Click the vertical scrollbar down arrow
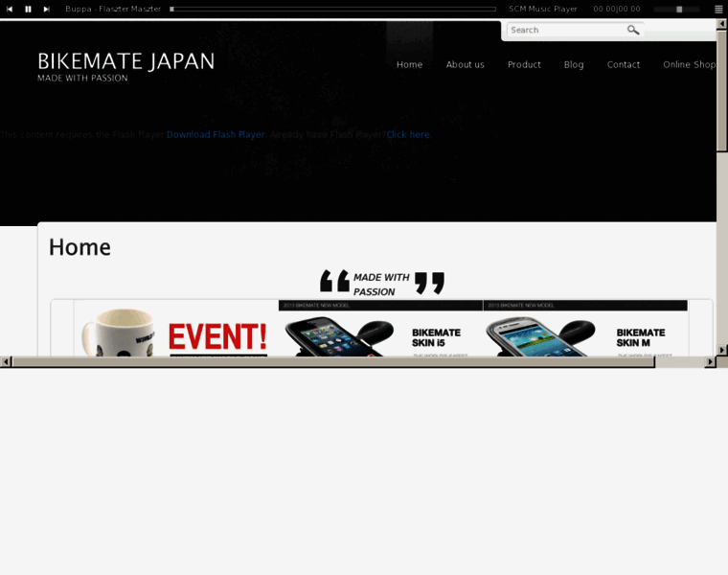The image size is (728, 575). [x=722, y=349]
